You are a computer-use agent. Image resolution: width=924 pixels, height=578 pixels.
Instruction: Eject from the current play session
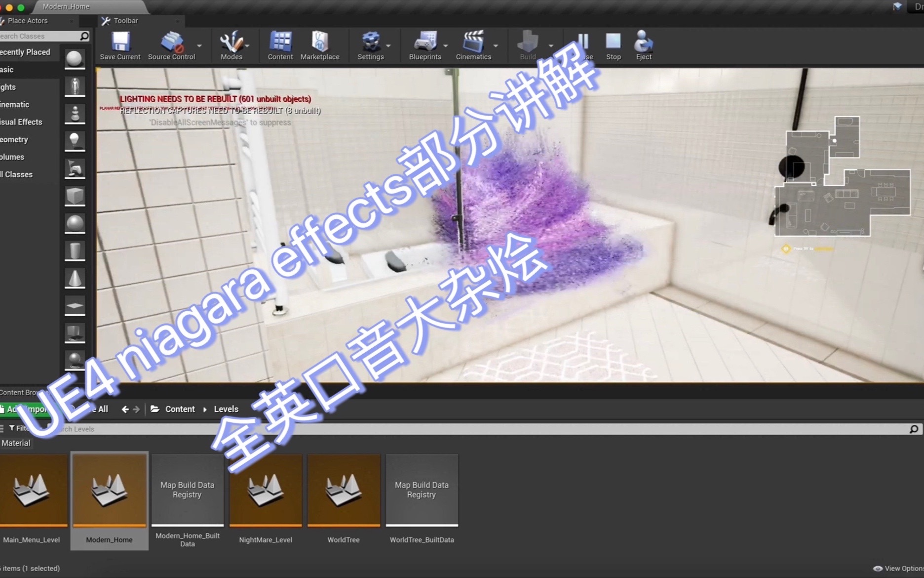click(643, 44)
